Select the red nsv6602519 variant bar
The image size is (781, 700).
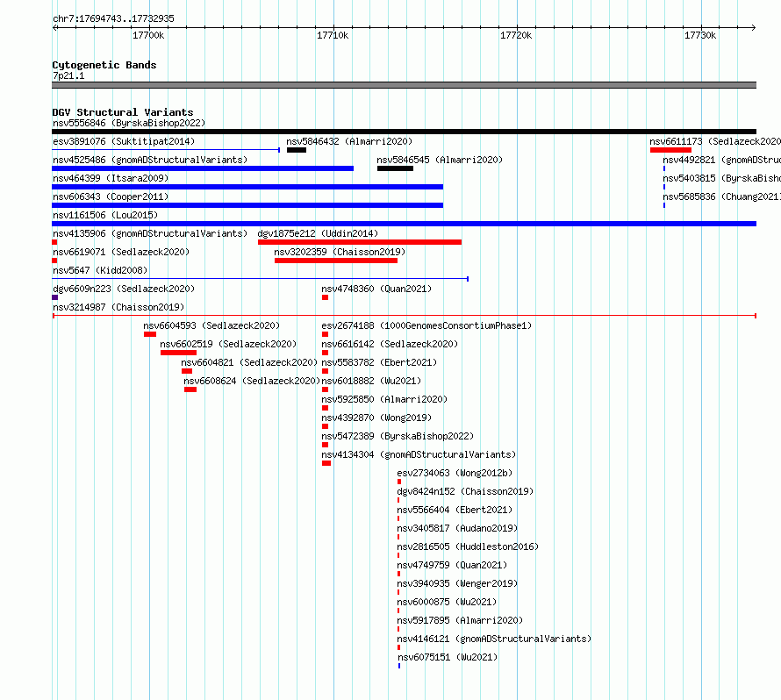tap(178, 353)
